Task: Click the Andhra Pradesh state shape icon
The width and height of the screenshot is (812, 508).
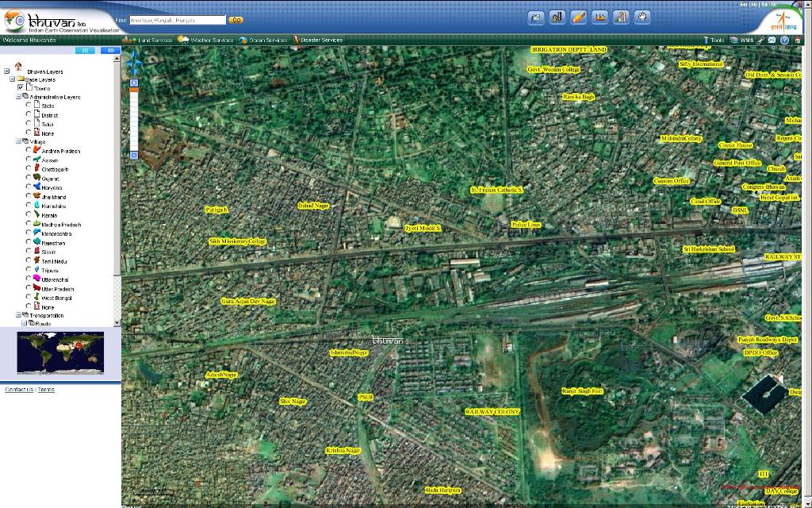Action: pos(36,150)
